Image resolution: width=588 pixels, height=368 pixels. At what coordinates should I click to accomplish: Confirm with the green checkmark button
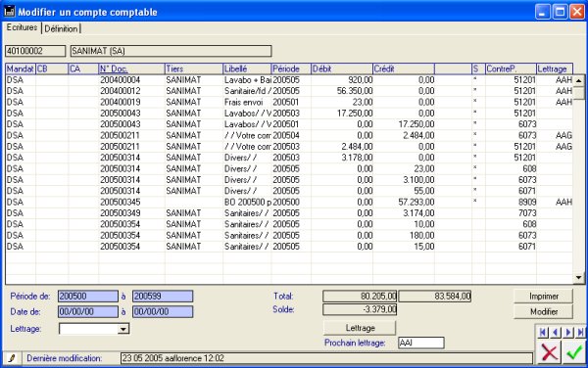coord(573,352)
